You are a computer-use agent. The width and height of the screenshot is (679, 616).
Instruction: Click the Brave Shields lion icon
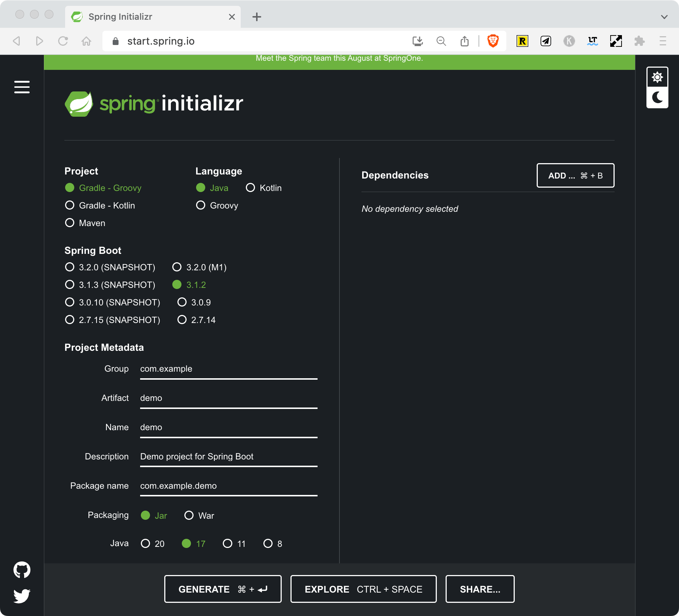coord(493,41)
